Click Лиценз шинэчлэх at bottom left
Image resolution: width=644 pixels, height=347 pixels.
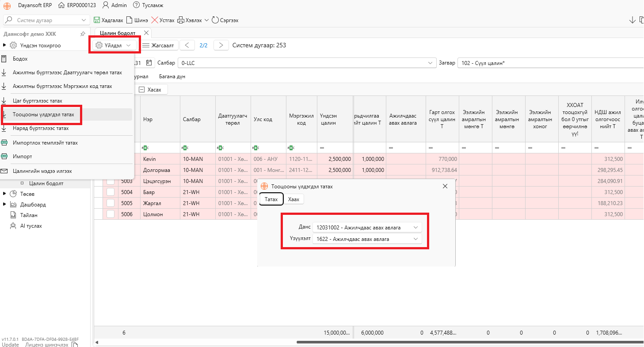point(47,344)
